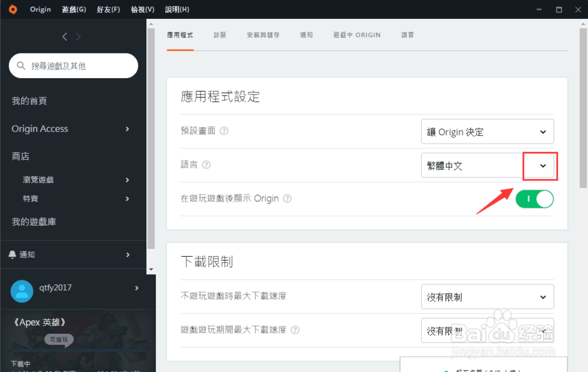The width and height of the screenshot is (588, 372).
Task: Open the 好友(F) menu
Action: click(108, 9)
